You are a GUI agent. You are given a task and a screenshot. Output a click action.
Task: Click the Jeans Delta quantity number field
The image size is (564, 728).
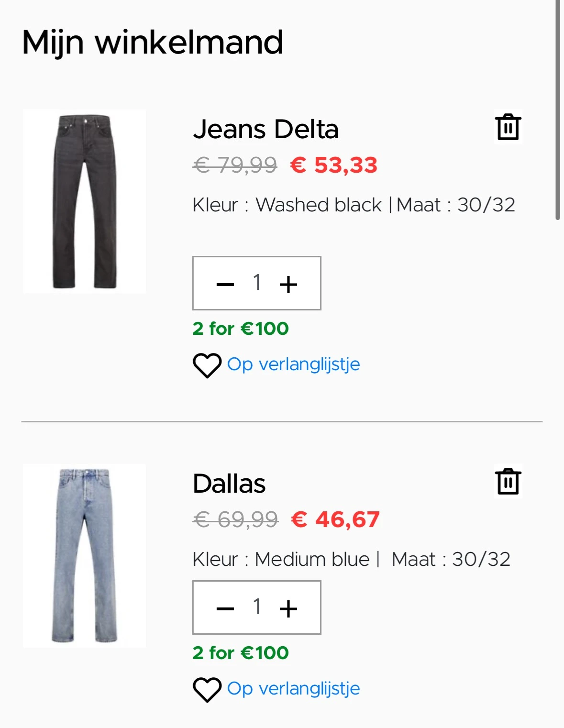tap(257, 283)
